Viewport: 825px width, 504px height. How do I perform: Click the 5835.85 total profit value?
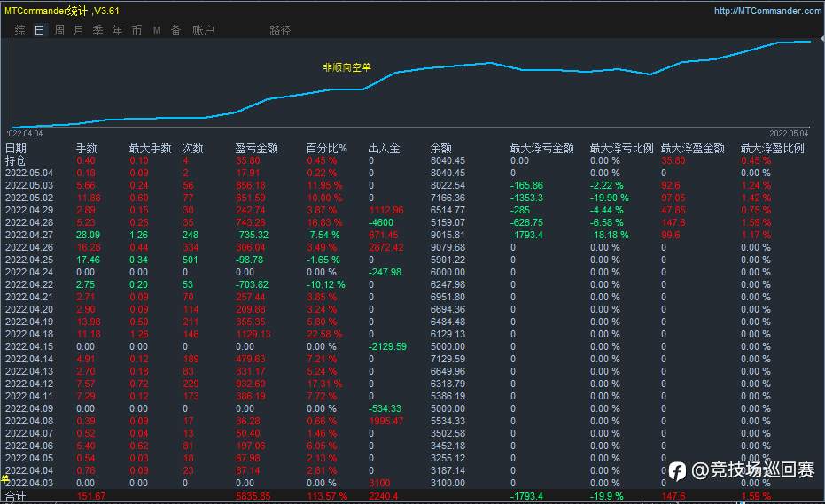coord(253,496)
